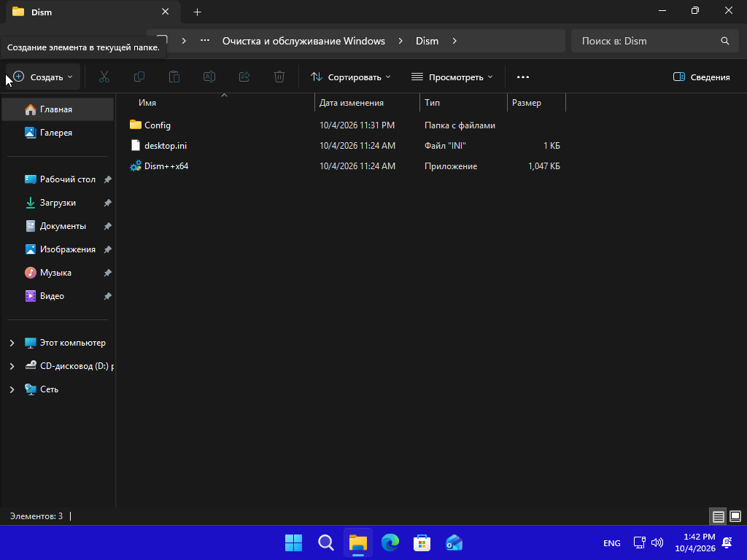This screenshot has width=747, height=560.
Task: Open Видео quick access
Action: 58,296
